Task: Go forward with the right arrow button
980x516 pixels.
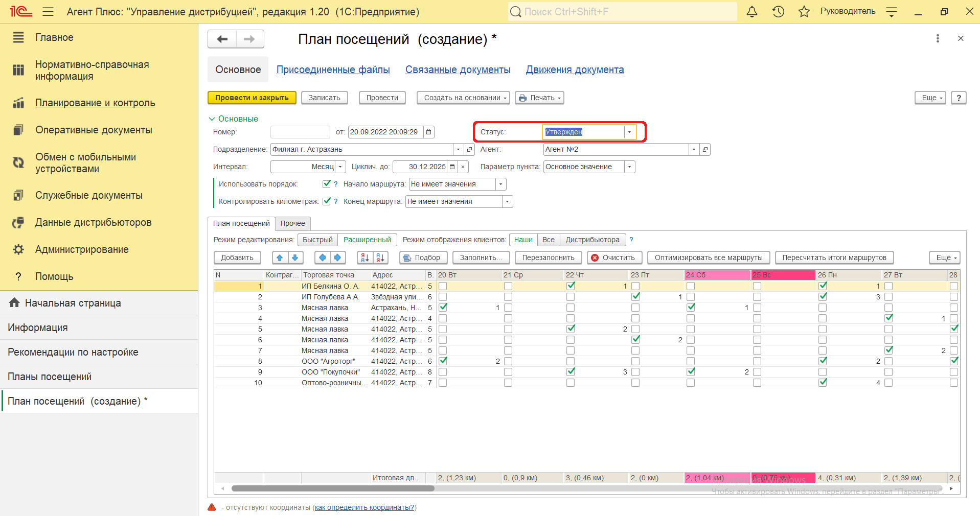Action: pyautogui.click(x=249, y=39)
